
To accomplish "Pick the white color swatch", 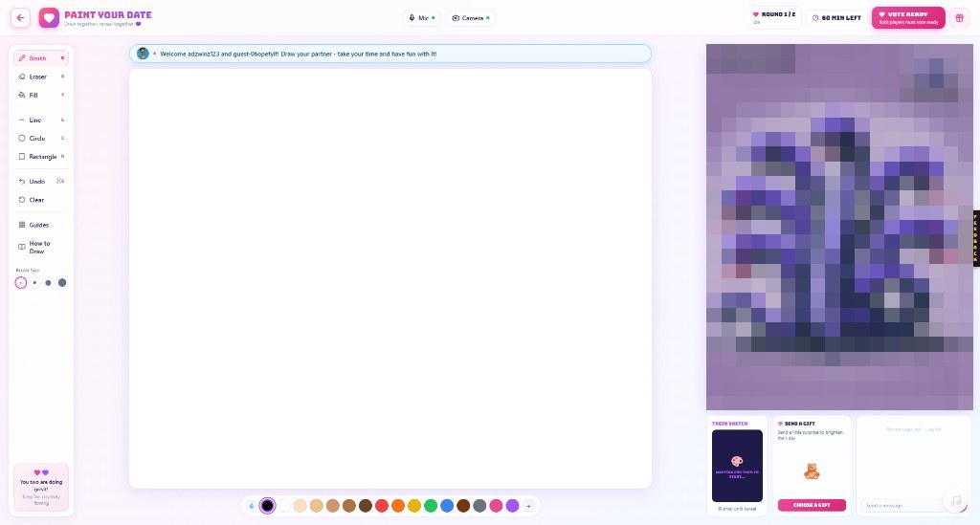I will [283, 506].
